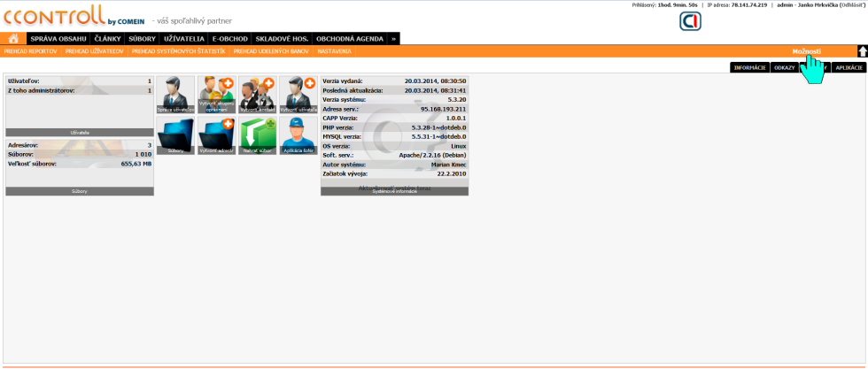Click the Posledná aktualizácia row
Image resolution: width=868 pixels, height=369 pixels.
pos(395,90)
